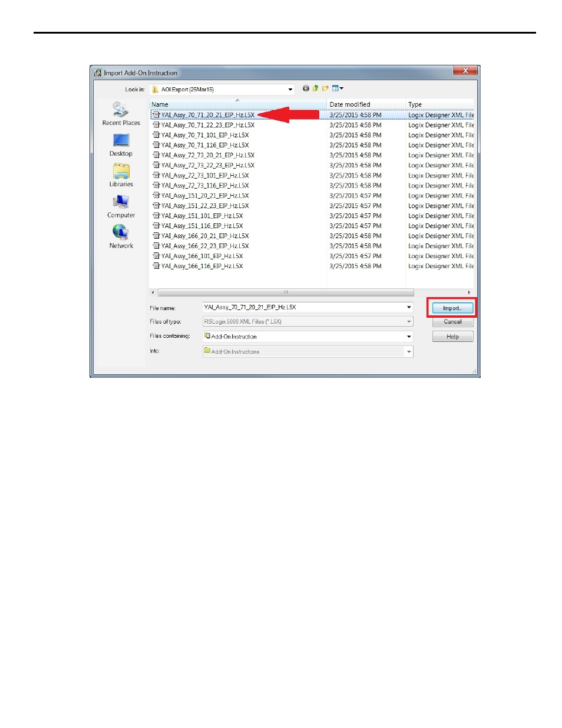Click the scrollbar left arrow

[153, 292]
